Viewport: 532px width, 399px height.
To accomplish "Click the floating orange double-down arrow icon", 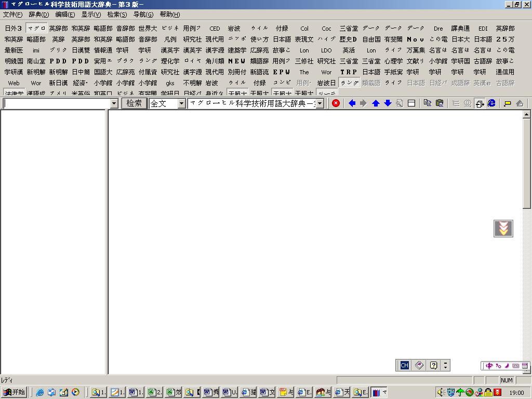I will 503,229.
